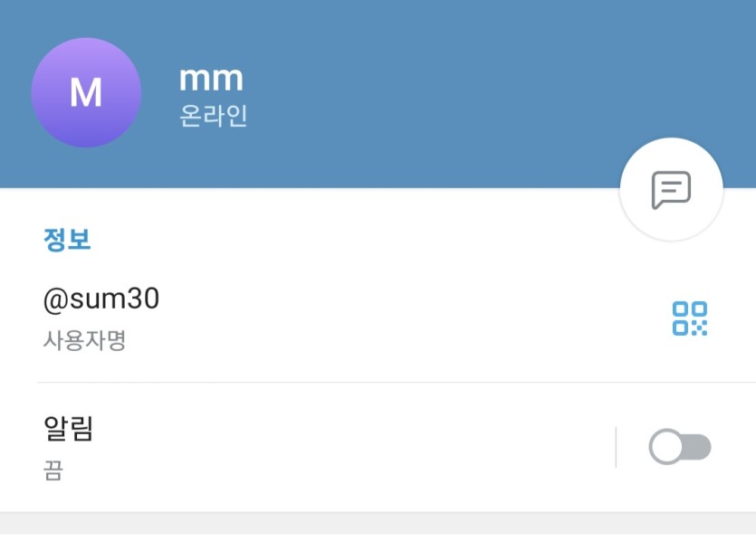Tap the white knob of the notification switch
Screen dimensions: 756x551
point(666,446)
